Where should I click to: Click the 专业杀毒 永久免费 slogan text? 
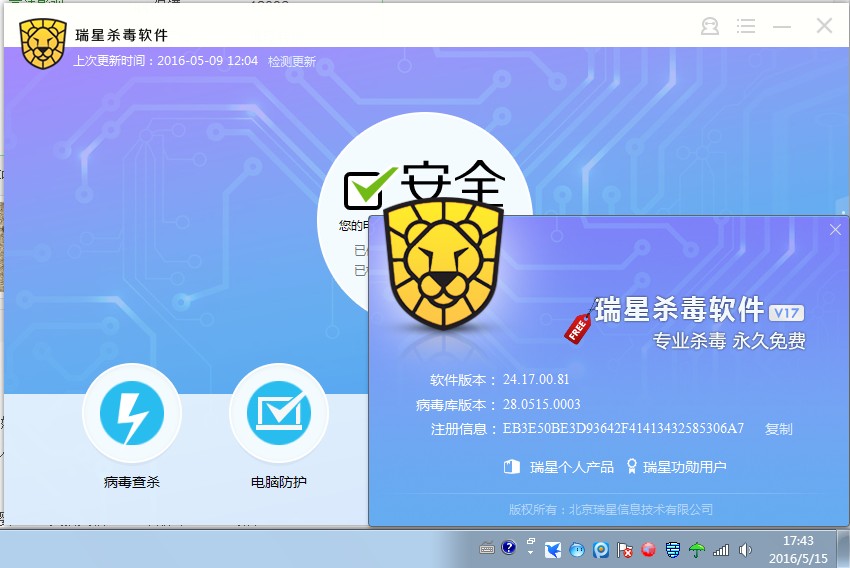click(x=729, y=341)
